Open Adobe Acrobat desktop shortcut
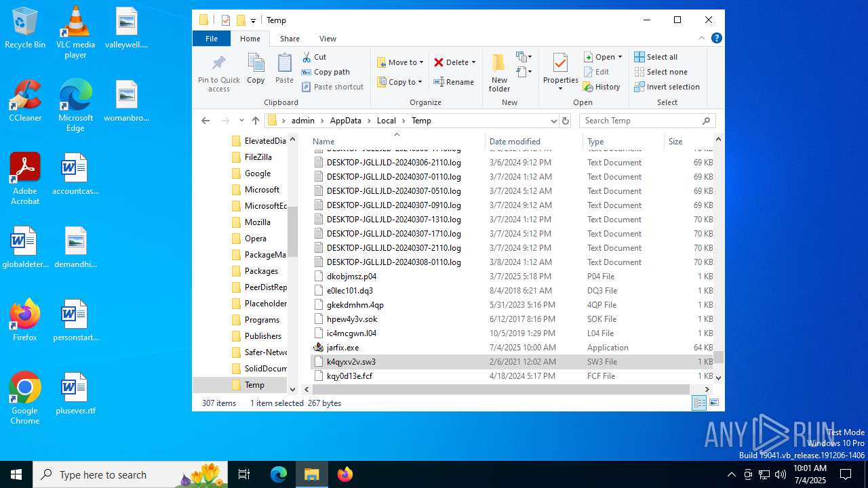 click(25, 179)
